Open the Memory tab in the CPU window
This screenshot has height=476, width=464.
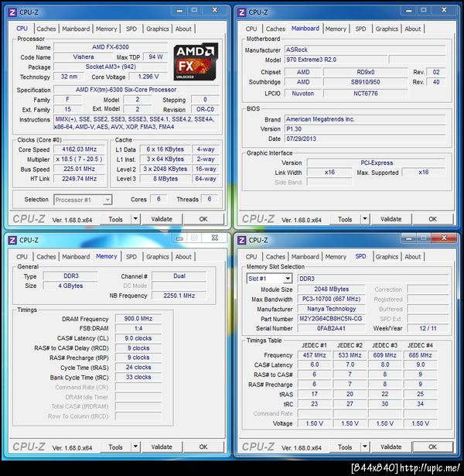107,29
